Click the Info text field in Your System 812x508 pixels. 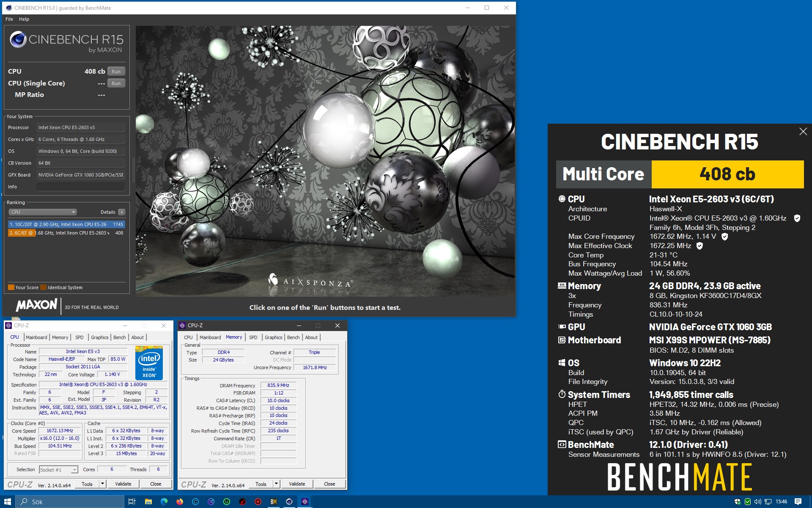click(x=81, y=187)
